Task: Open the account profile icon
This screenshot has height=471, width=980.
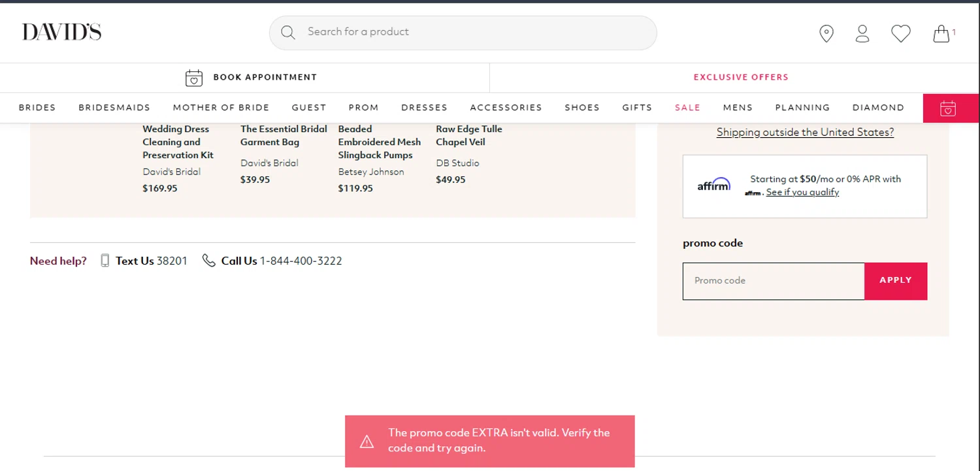Action: click(862, 33)
